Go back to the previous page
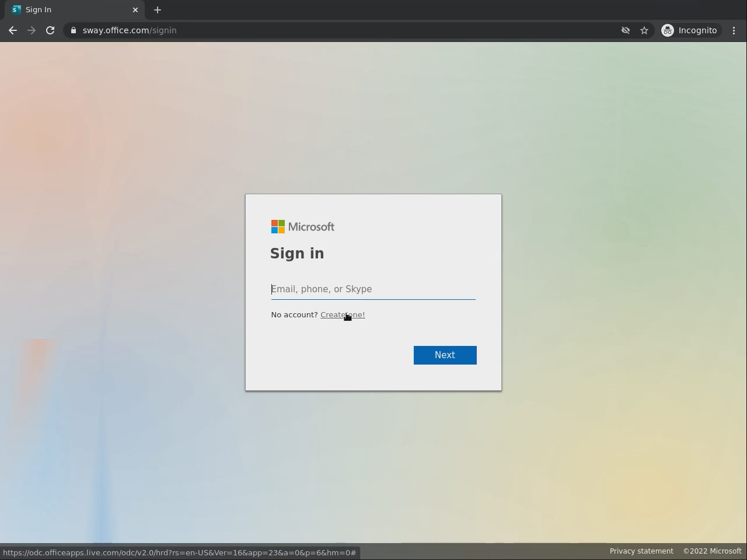The image size is (747, 560). [x=13, y=30]
